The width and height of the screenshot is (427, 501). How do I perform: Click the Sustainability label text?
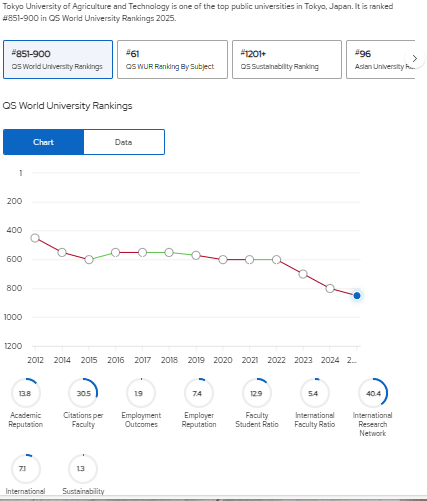[x=83, y=491]
